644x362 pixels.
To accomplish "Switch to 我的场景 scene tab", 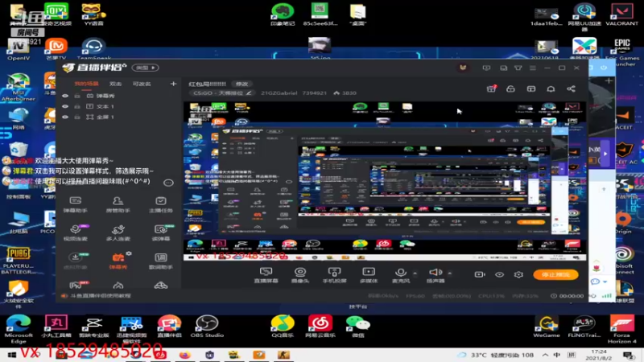I will click(x=86, y=84).
